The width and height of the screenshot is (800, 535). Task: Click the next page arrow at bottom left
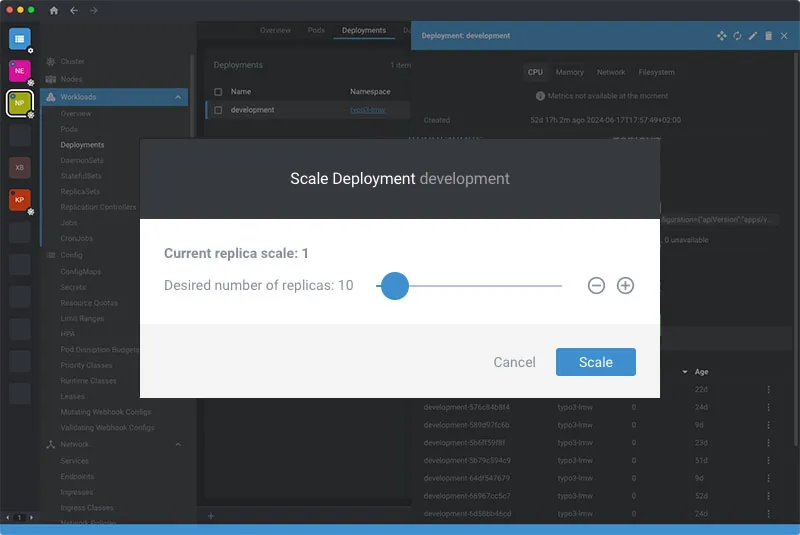(x=32, y=517)
